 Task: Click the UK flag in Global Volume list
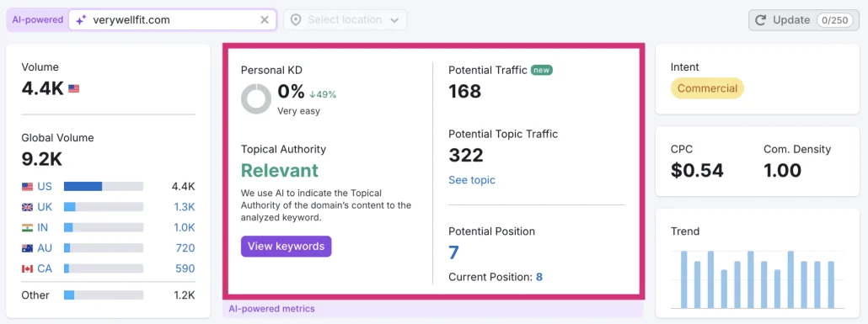[27, 207]
